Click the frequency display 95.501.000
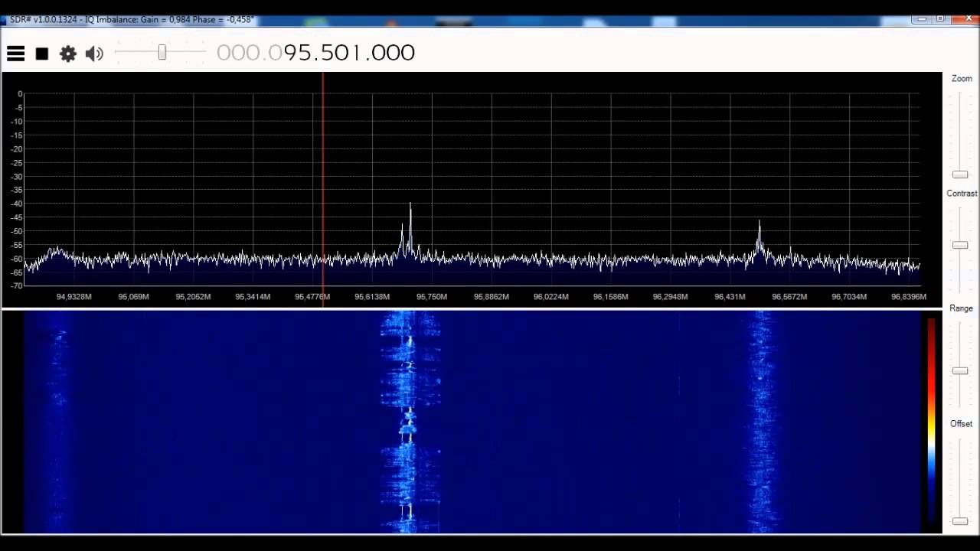The width and height of the screenshot is (980, 551). (315, 53)
